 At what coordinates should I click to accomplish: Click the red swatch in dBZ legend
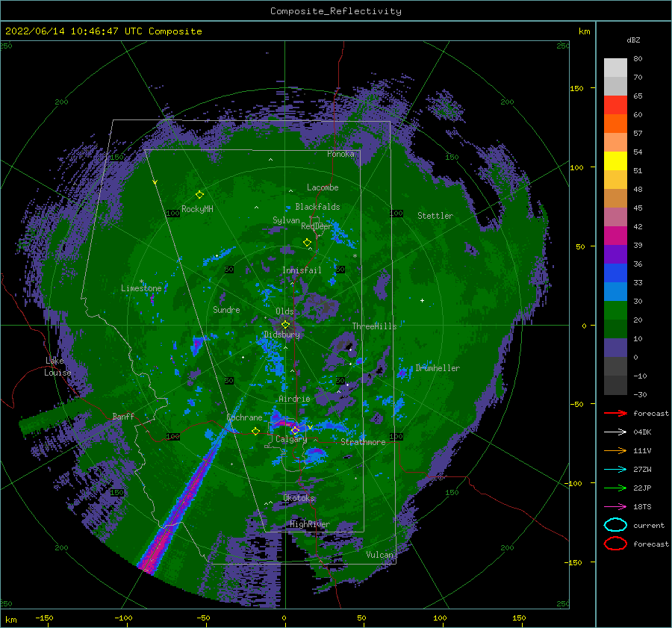(615, 105)
